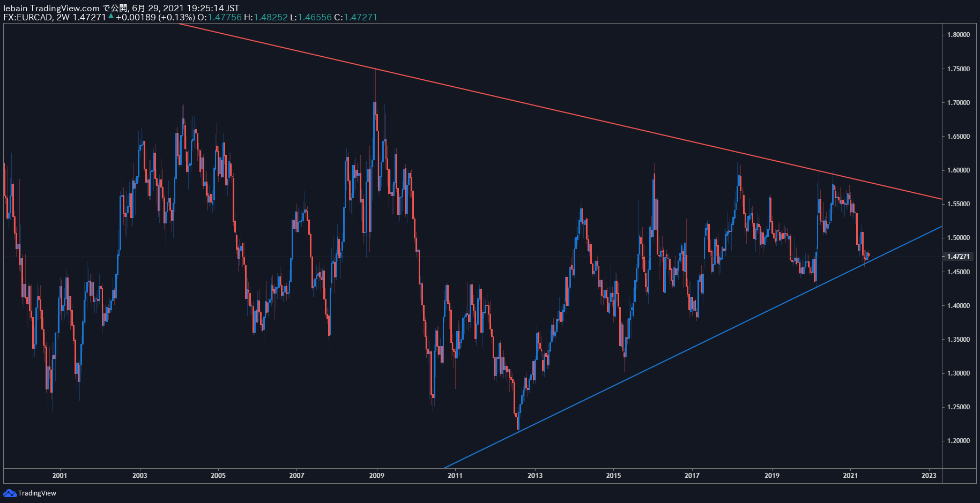Screen dimensions: 980x503
Task: Click the 2015 time axis label
Action: (614, 476)
